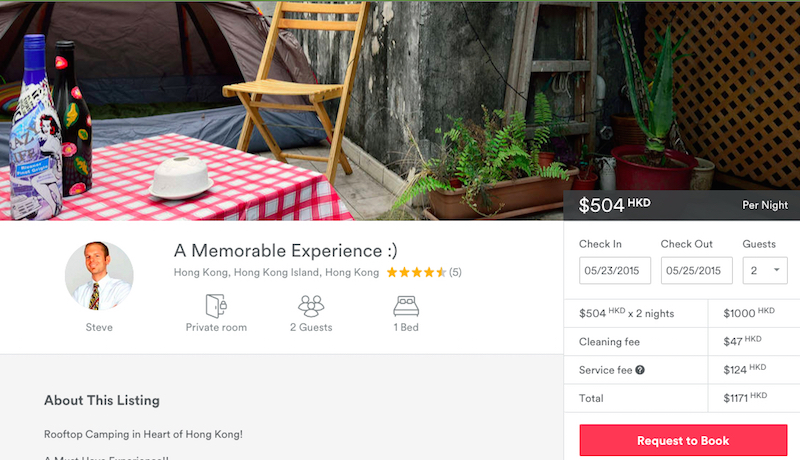Image resolution: width=800 pixels, height=460 pixels.
Task: Click the star rating icons
Action: pyautogui.click(x=416, y=272)
